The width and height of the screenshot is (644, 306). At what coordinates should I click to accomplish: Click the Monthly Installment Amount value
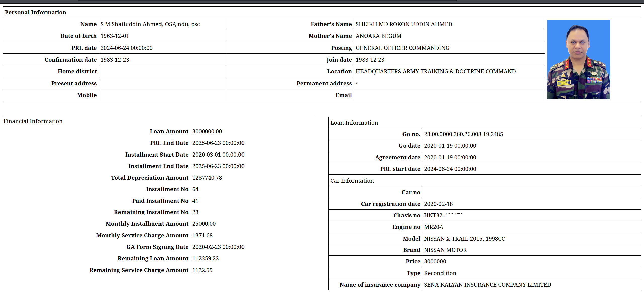click(x=204, y=224)
